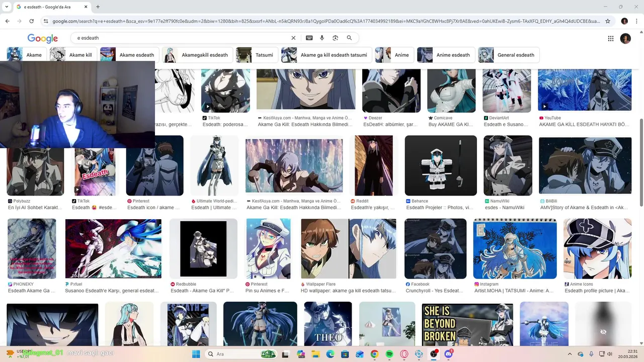The width and height of the screenshot is (644, 362).
Task: Open 'Buy AKAME GA KI...' Comicave link
Action: pyautogui.click(x=450, y=124)
